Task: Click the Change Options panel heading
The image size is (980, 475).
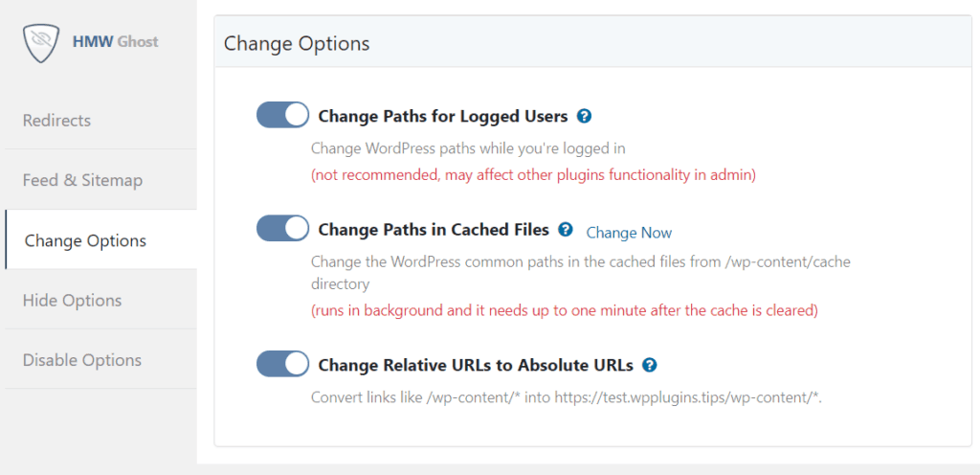Action: 297,44
